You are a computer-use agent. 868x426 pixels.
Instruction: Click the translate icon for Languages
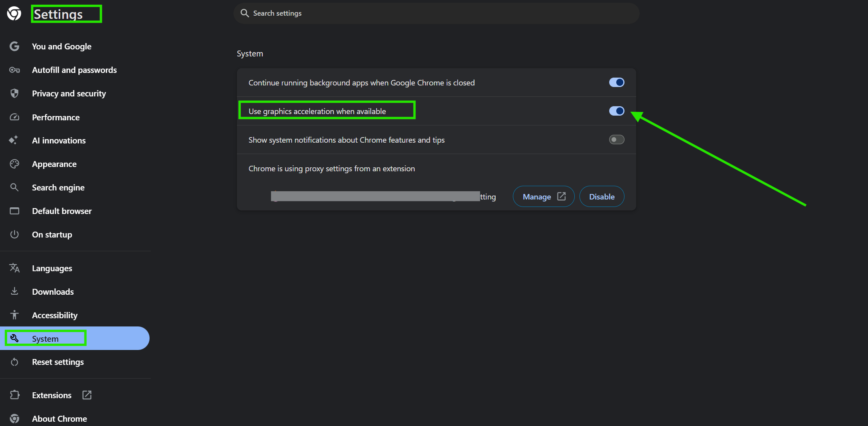[14, 268]
